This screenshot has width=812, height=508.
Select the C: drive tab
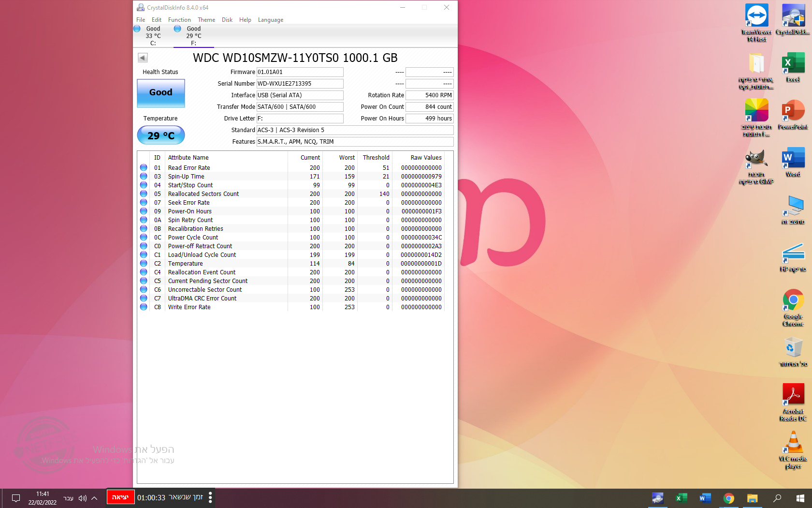[153, 36]
